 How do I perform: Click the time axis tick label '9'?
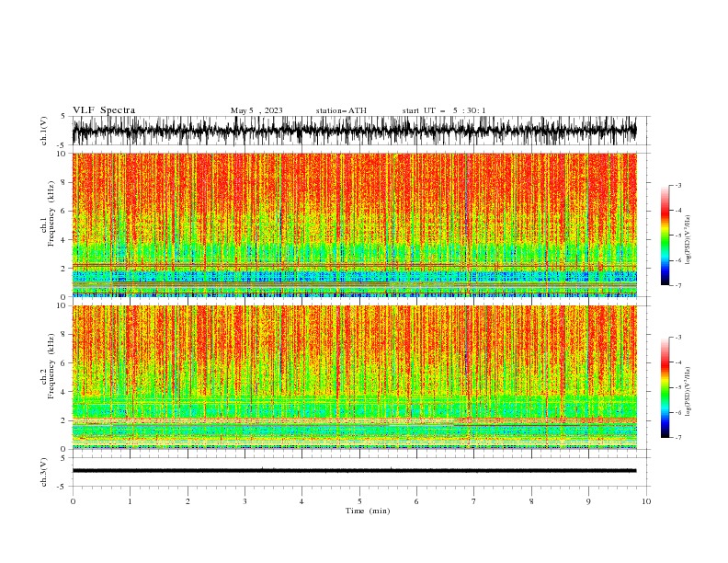pos(588,501)
